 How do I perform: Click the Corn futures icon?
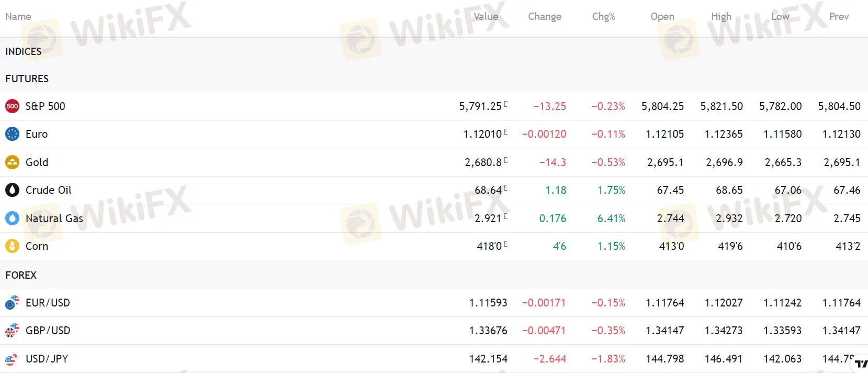point(12,246)
